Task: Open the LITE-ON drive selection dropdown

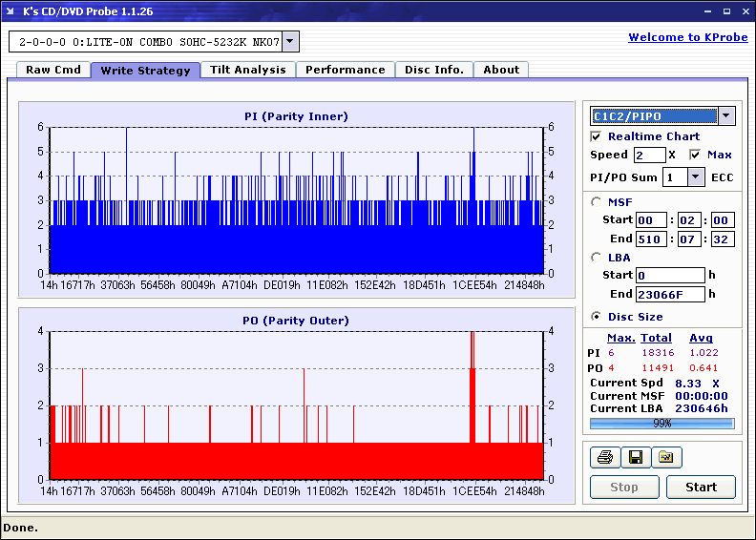Action: click(291, 42)
